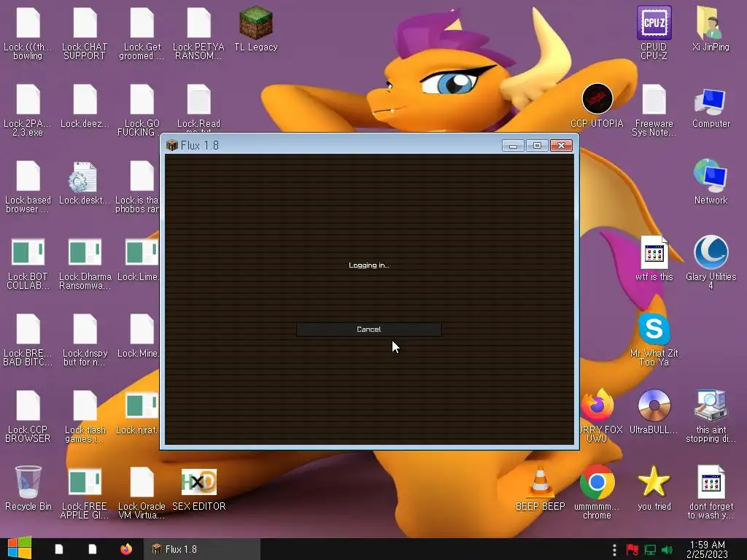747x560 pixels.
Task: Open the Windows Start menu
Action: pos(20,548)
